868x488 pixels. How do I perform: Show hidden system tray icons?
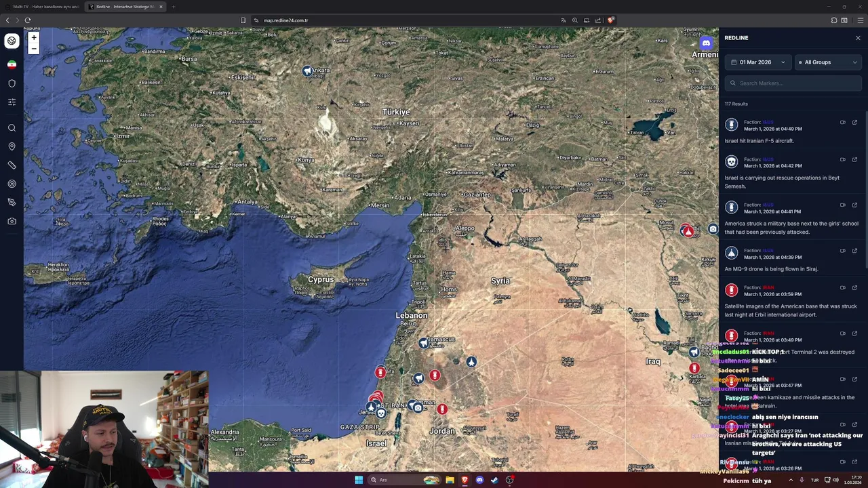point(791,480)
